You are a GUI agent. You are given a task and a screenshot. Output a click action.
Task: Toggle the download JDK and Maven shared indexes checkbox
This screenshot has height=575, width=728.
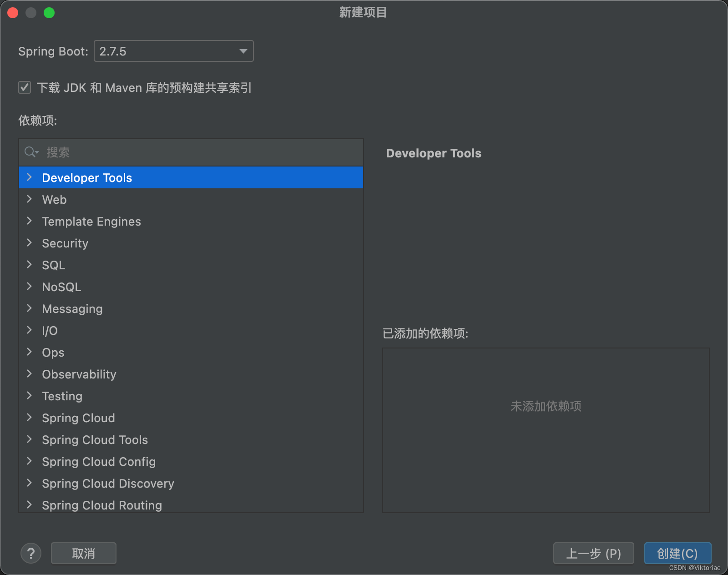pyautogui.click(x=25, y=87)
